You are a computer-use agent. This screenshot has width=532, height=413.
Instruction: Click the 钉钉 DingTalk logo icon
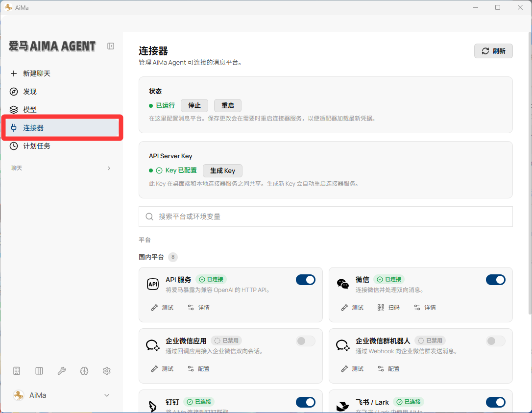pyautogui.click(x=153, y=406)
